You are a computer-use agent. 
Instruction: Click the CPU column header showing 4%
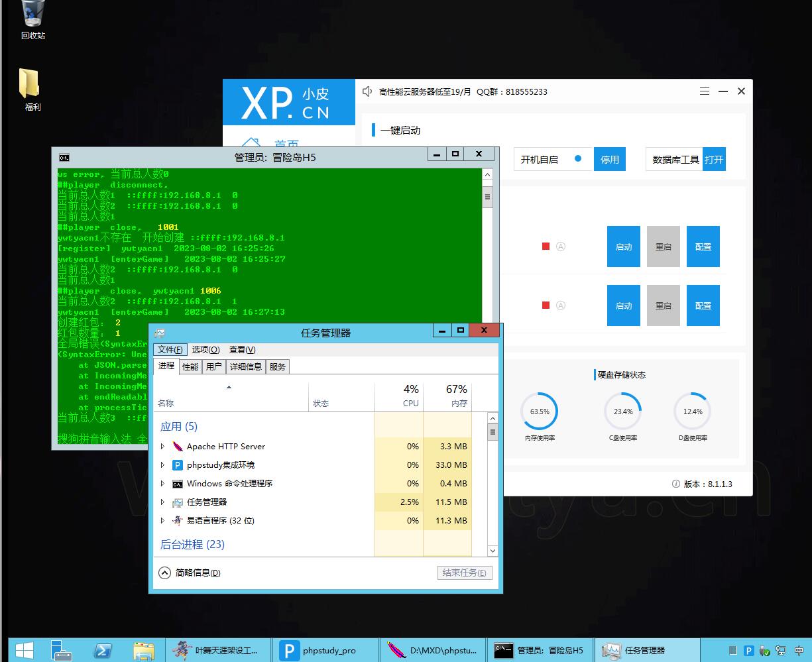point(399,396)
